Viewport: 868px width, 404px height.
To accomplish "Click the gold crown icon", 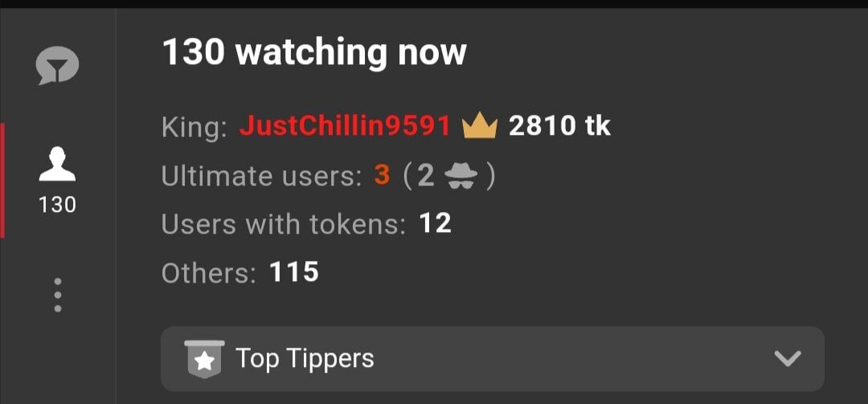I will point(480,126).
